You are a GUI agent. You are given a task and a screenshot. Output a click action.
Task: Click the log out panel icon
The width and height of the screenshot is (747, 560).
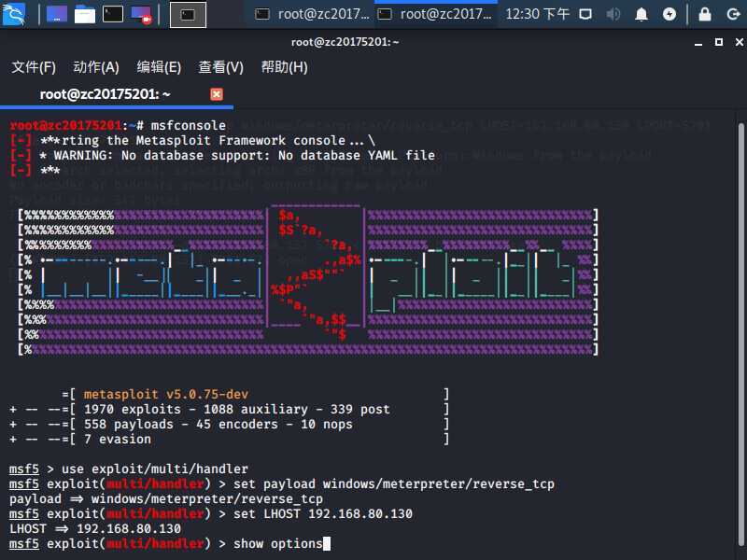click(733, 14)
